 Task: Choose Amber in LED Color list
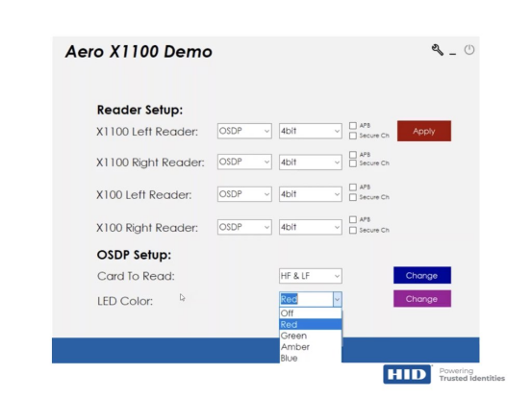click(311, 347)
